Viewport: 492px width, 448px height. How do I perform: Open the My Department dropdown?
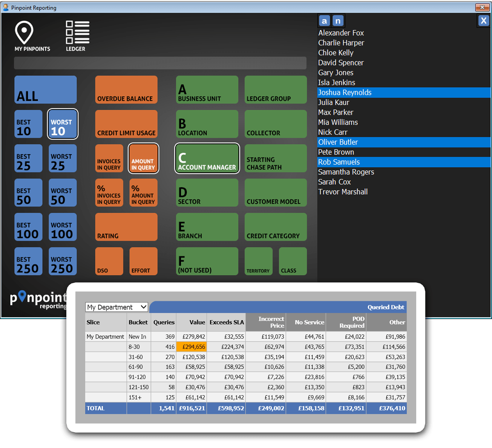(x=116, y=307)
